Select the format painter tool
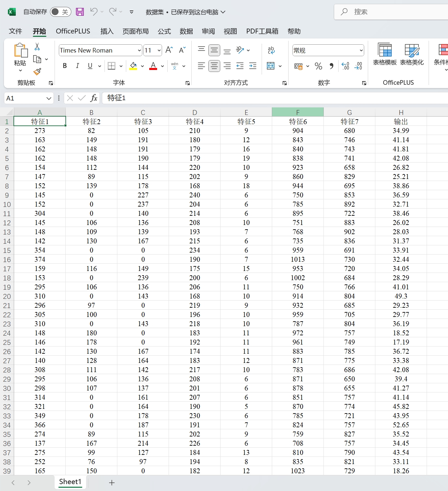The image size is (448, 491). coord(37,72)
